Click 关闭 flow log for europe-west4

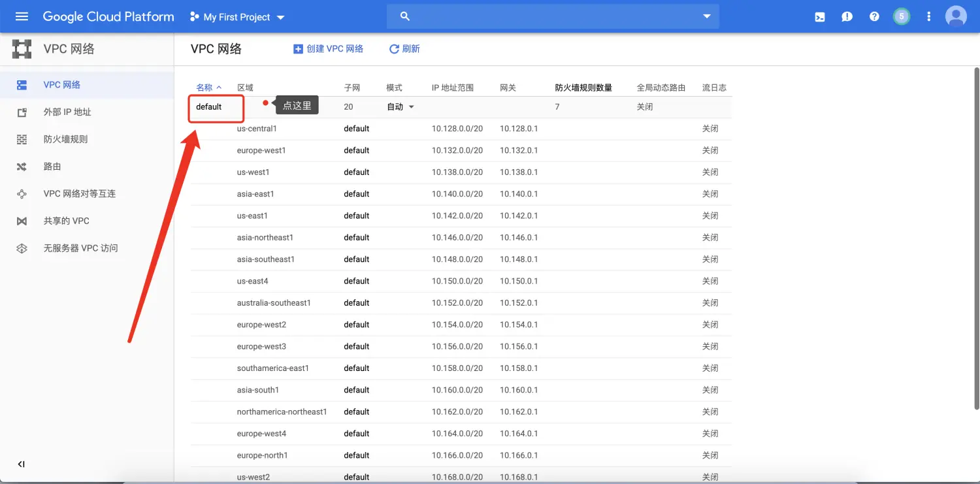pyautogui.click(x=710, y=434)
